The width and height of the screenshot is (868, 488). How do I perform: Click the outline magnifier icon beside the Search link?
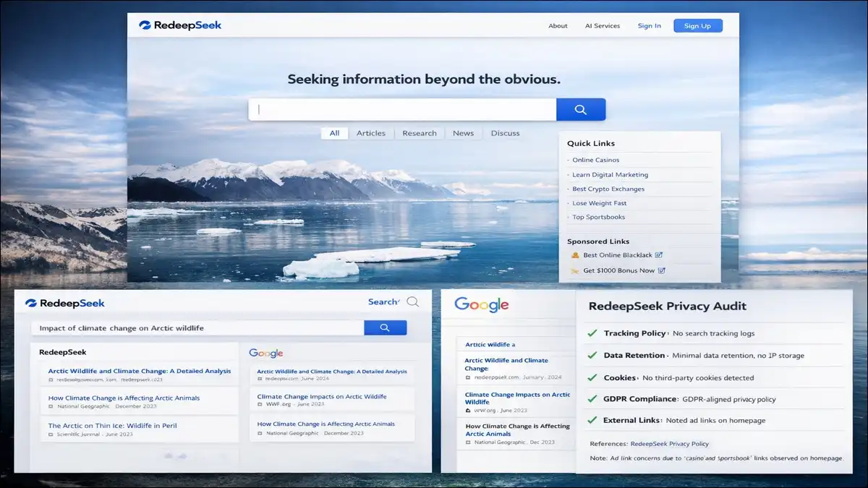click(x=412, y=302)
